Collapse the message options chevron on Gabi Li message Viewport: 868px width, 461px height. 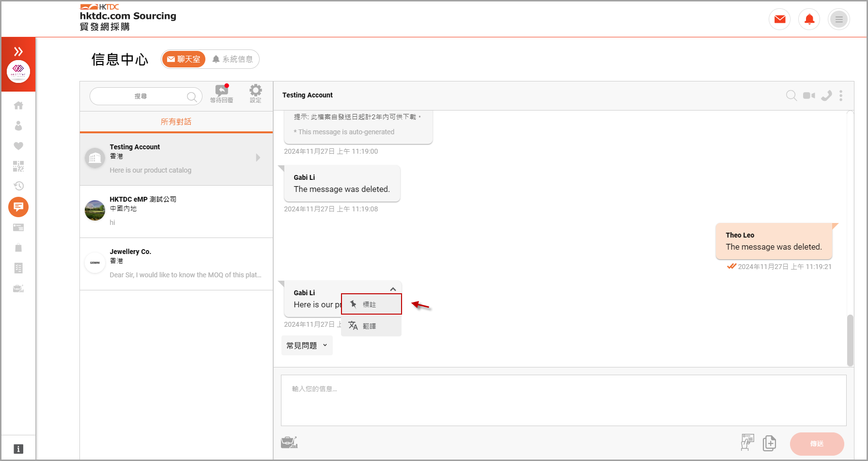point(393,289)
